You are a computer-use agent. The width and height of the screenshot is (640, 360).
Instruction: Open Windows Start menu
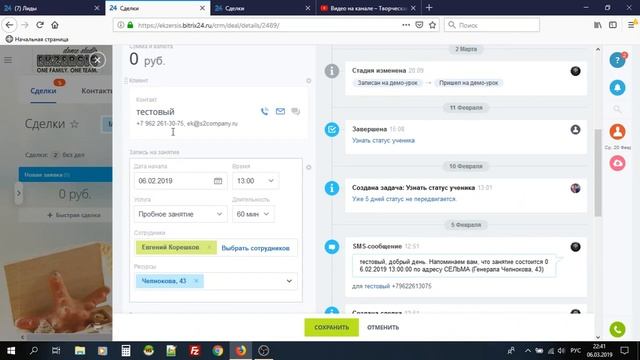[x=11, y=351]
